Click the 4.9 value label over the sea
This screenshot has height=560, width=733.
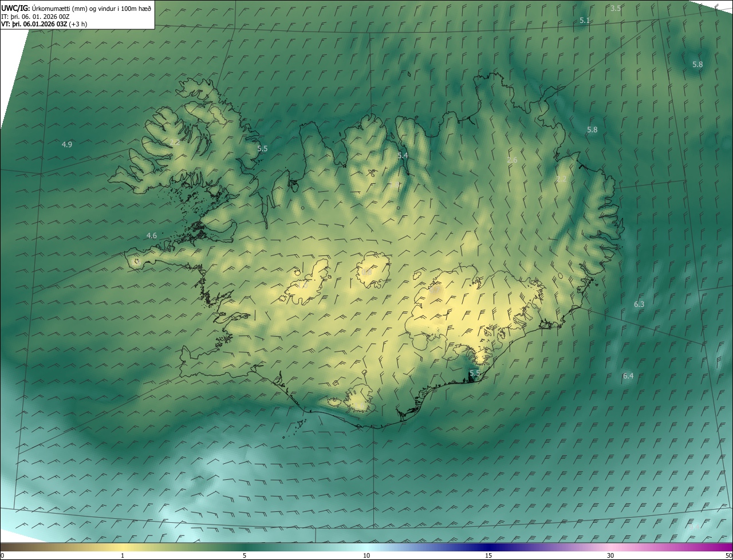67,144
